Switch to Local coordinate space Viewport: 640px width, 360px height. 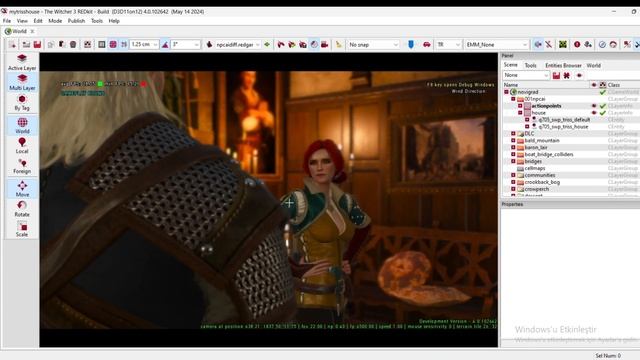tap(22, 145)
